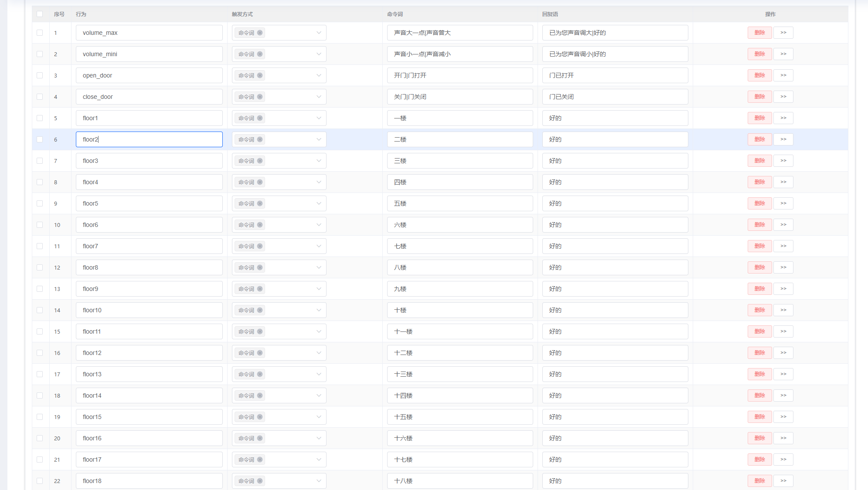The width and height of the screenshot is (868, 490).
Task: Check the select-all checkbox in table header
Action: click(x=40, y=14)
